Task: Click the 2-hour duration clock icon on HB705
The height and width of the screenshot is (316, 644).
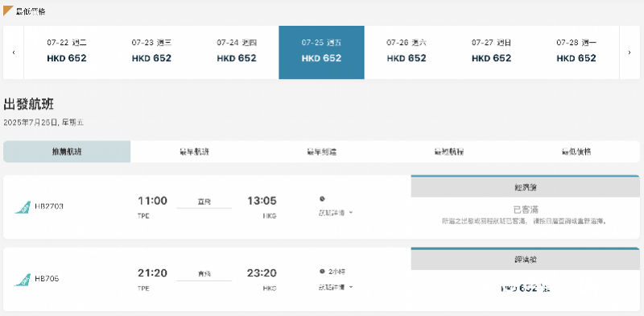Action: pos(322,272)
